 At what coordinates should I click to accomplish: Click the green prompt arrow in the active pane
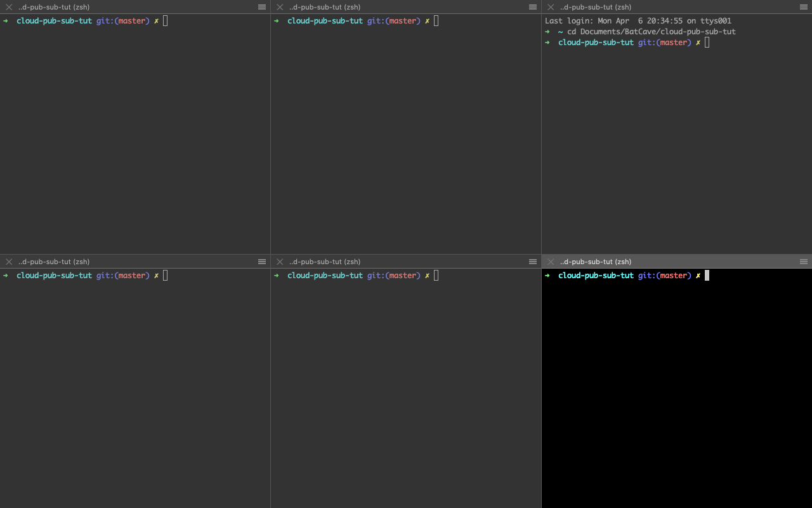click(x=547, y=276)
